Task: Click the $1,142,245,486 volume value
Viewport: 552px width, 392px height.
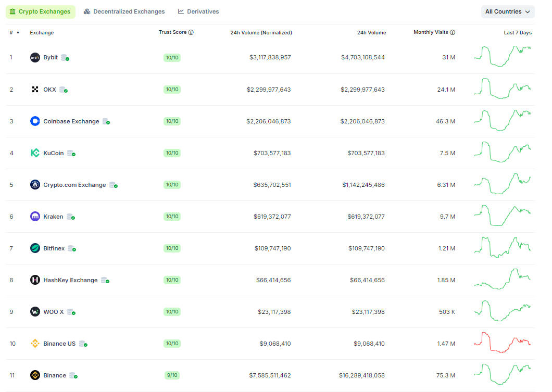Action: point(363,185)
